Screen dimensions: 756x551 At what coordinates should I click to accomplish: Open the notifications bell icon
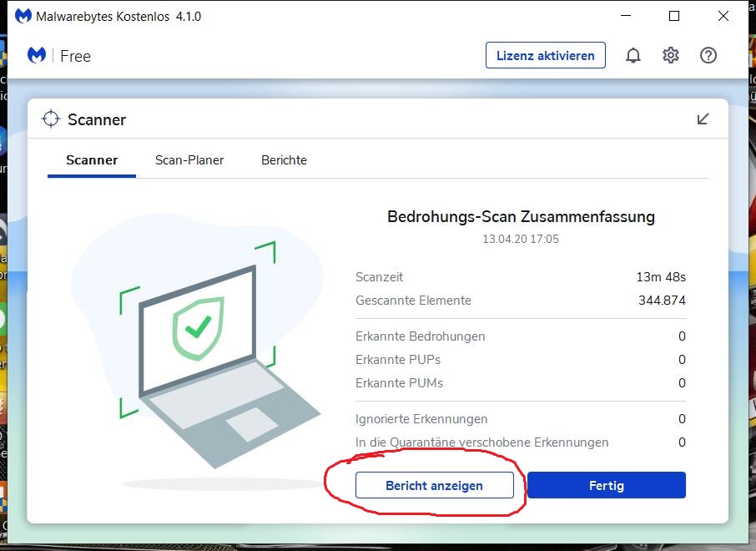(633, 55)
